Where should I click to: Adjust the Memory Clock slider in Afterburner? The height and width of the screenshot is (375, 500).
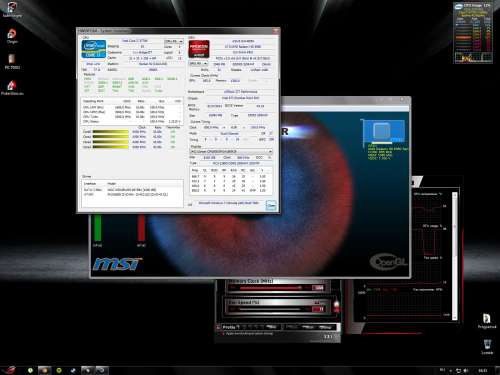click(x=270, y=288)
